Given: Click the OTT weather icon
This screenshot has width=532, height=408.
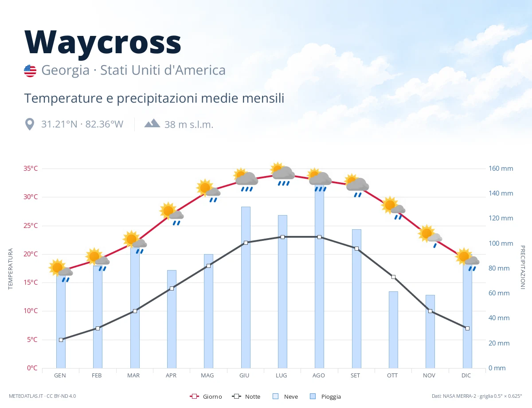Looking at the screenshot, I should click(x=393, y=208).
